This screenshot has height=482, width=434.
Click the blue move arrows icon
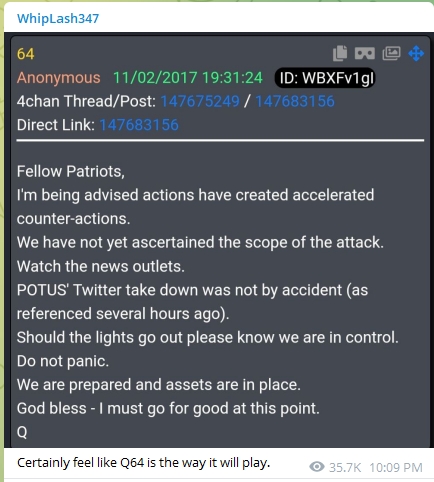pos(416,53)
